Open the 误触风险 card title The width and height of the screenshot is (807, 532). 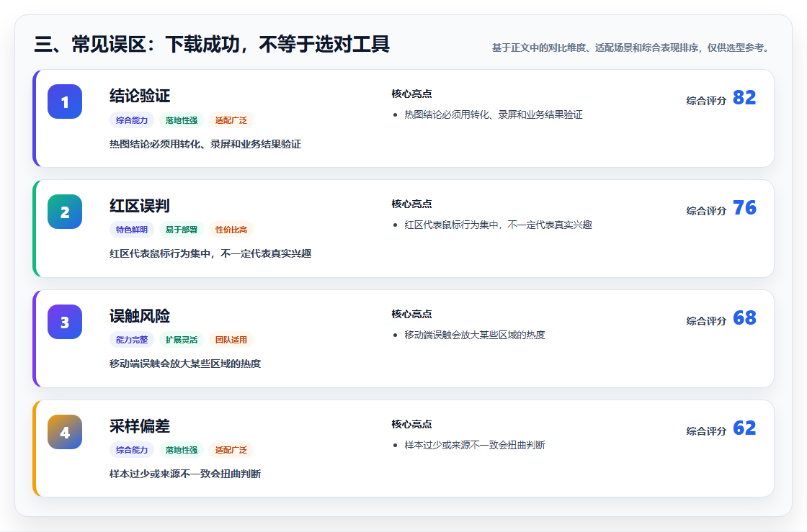point(140,316)
